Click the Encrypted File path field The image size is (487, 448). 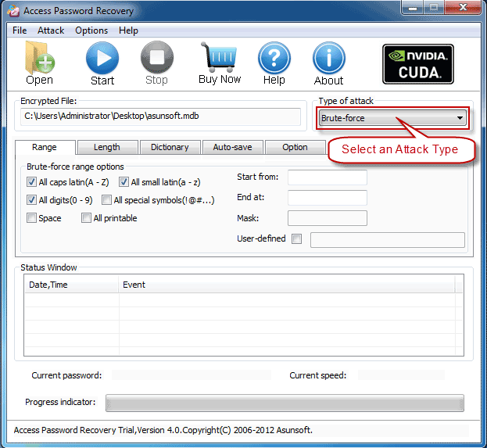[160, 116]
